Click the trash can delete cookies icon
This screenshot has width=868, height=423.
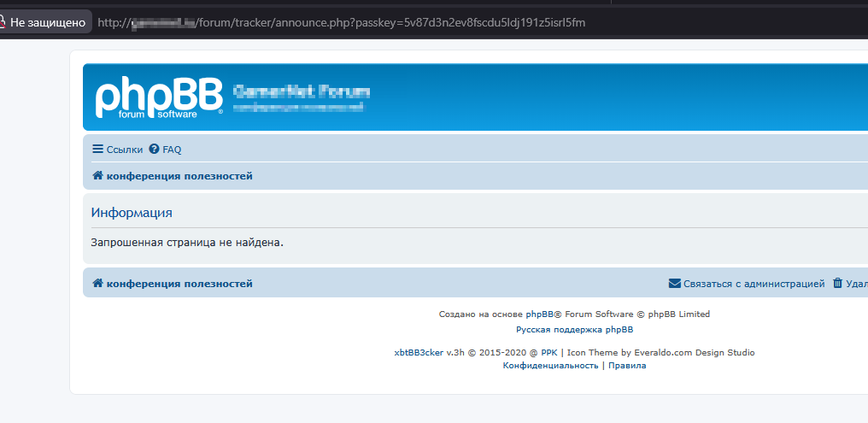coord(837,283)
